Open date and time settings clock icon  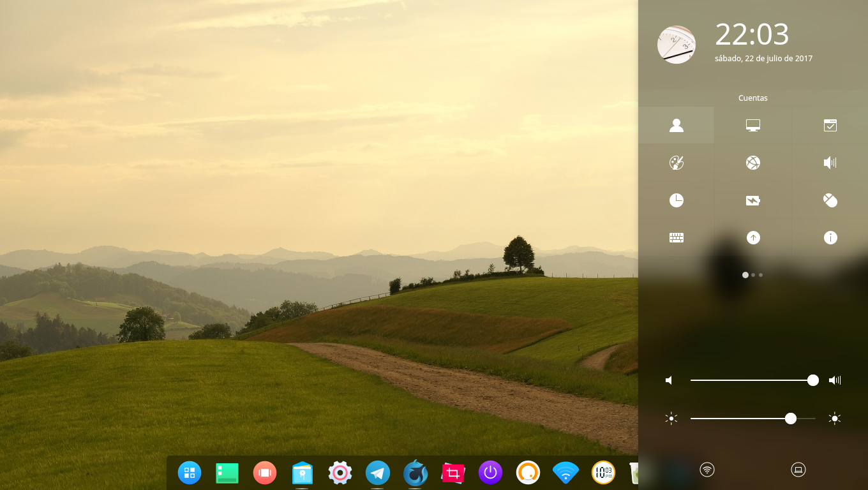677,200
